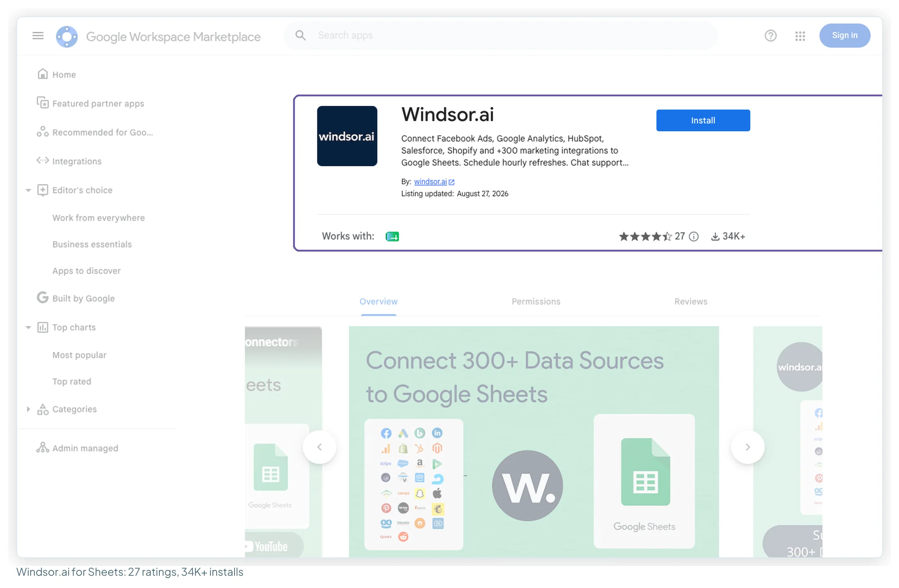Image resolution: width=899 pixels, height=588 pixels.
Task: Go to Home in sidebar
Action: click(64, 75)
